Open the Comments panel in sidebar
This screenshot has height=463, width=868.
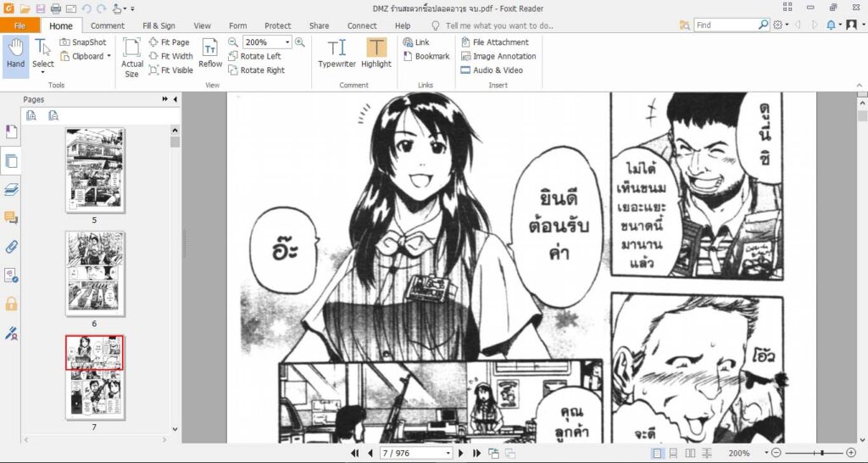coord(11,218)
